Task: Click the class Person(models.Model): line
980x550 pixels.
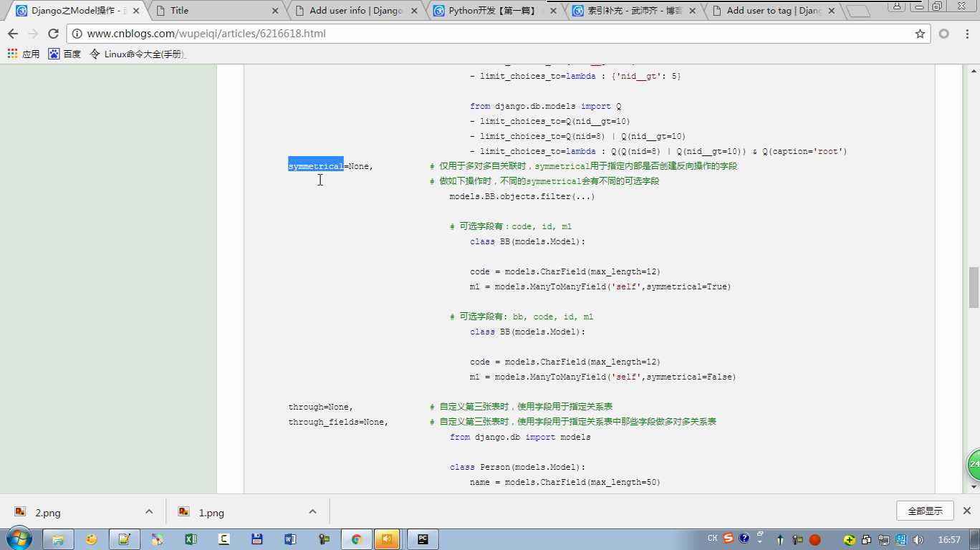Action: pyautogui.click(x=518, y=467)
